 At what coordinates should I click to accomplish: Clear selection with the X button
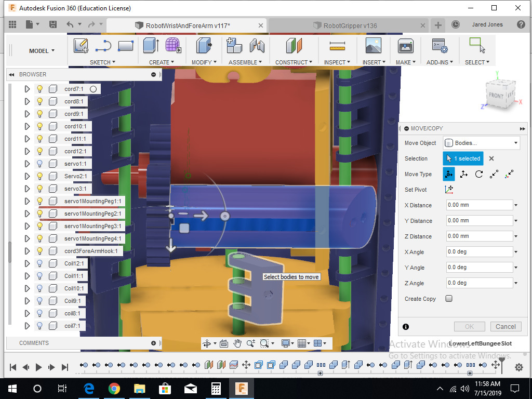point(491,158)
